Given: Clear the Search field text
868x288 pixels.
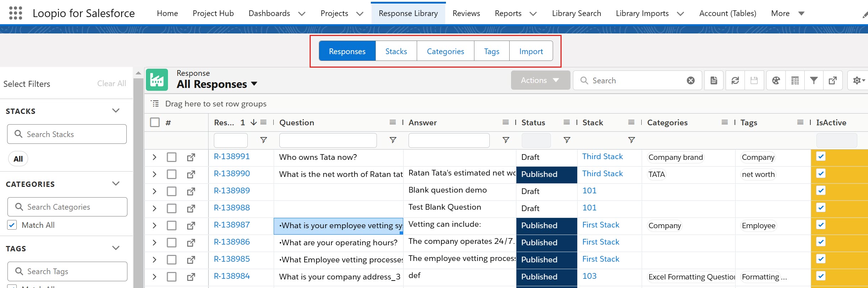Looking at the screenshot, I should tap(690, 80).
